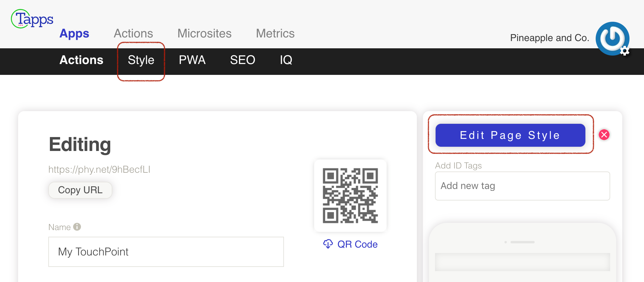Viewport: 644px width, 282px height.
Task: Open the PWA tab
Action: point(192,60)
